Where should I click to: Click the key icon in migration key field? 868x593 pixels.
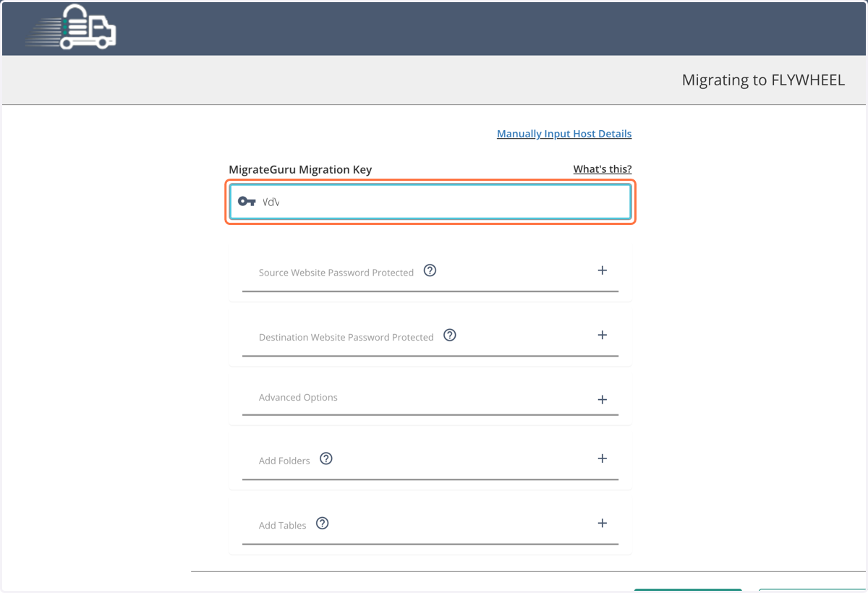coord(247,202)
